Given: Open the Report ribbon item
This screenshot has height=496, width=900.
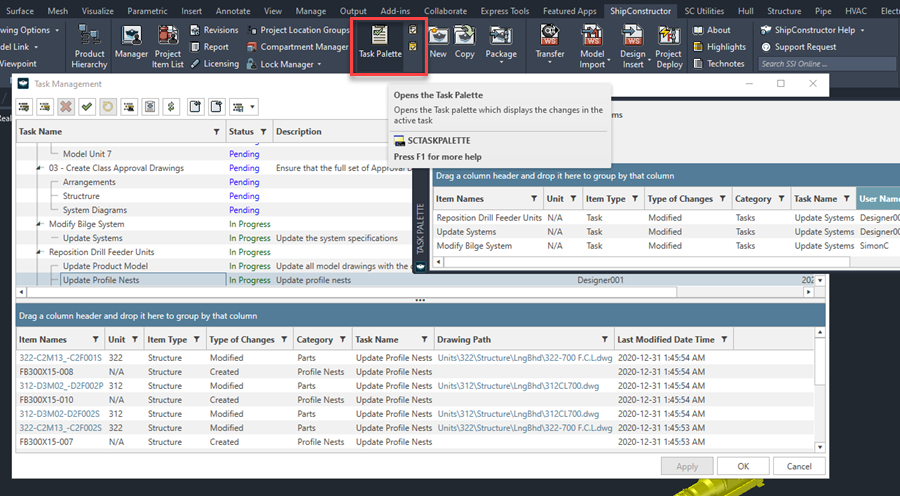Looking at the screenshot, I should (209, 47).
